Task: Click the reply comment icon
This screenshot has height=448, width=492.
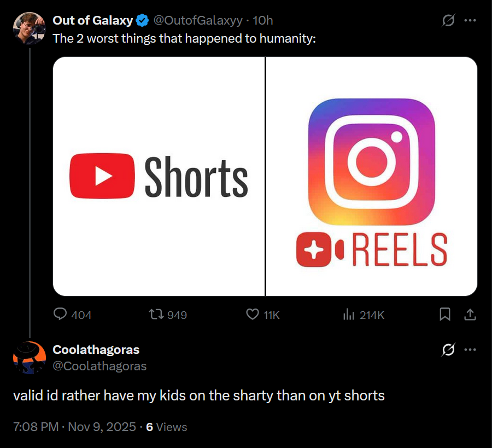Action: coord(60,315)
